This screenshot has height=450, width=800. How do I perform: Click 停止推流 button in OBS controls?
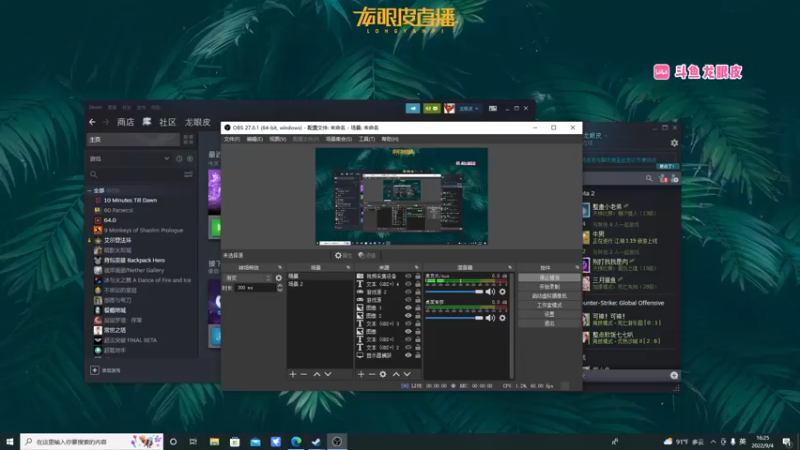click(549, 278)
